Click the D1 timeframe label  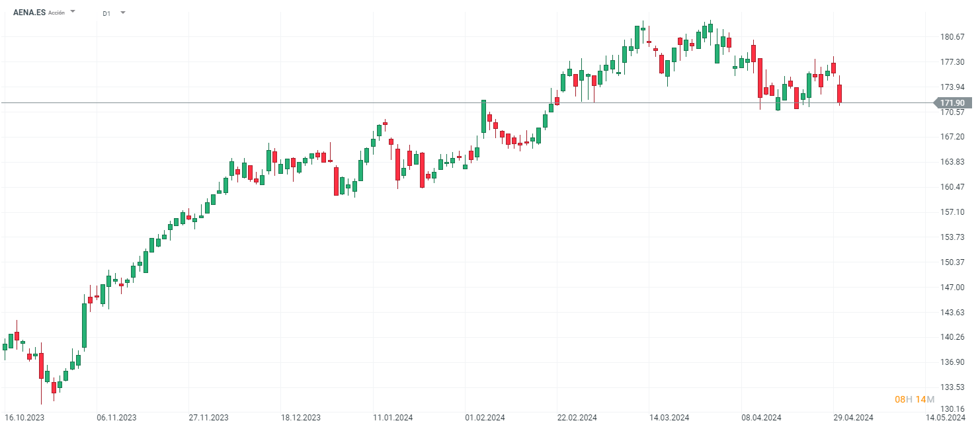106,13
